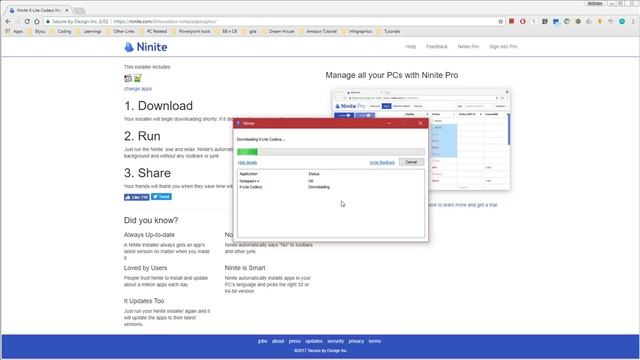Click the Application column header

click(249, 174)
